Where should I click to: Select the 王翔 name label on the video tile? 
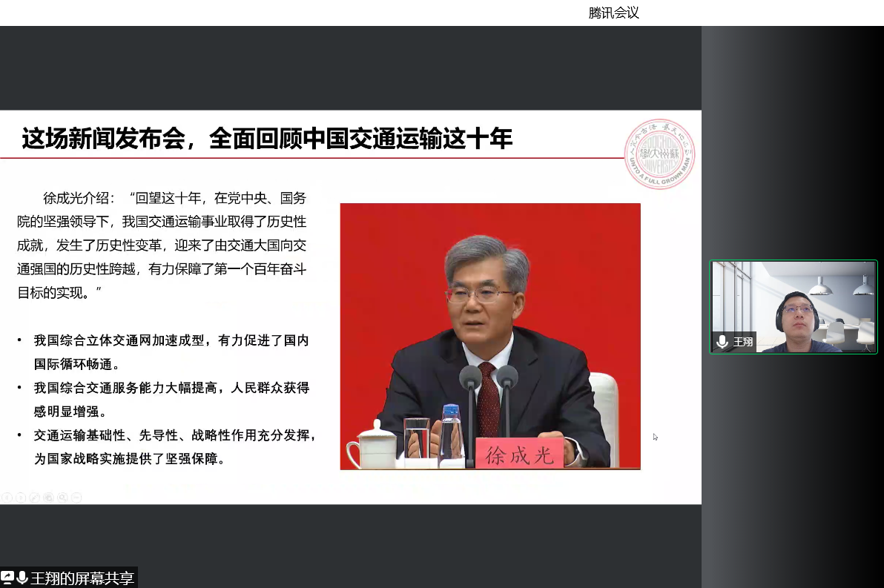[742, 342]
